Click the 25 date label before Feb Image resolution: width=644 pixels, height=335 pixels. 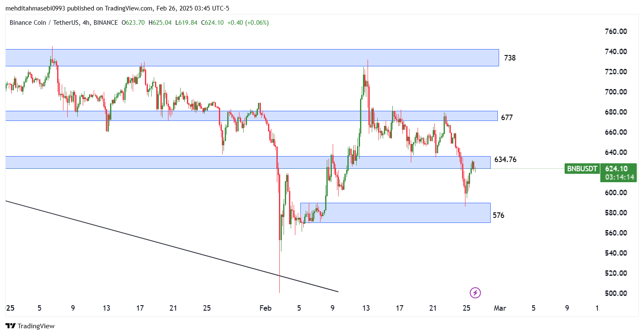pos(207,308)
